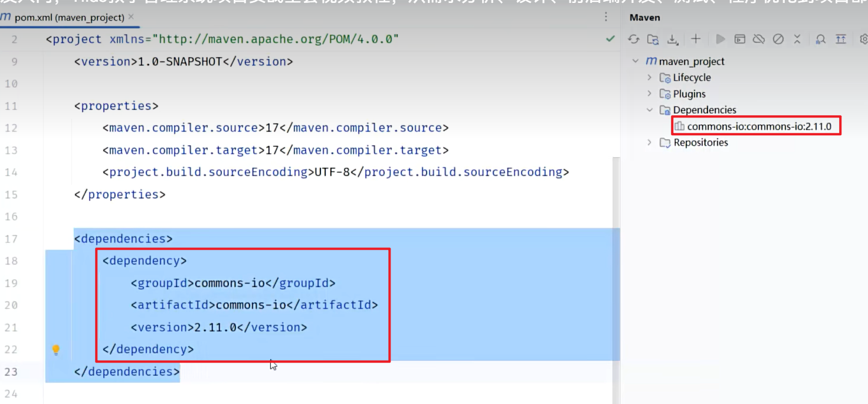Click the Maven panel title

click(x=644, y=18)
